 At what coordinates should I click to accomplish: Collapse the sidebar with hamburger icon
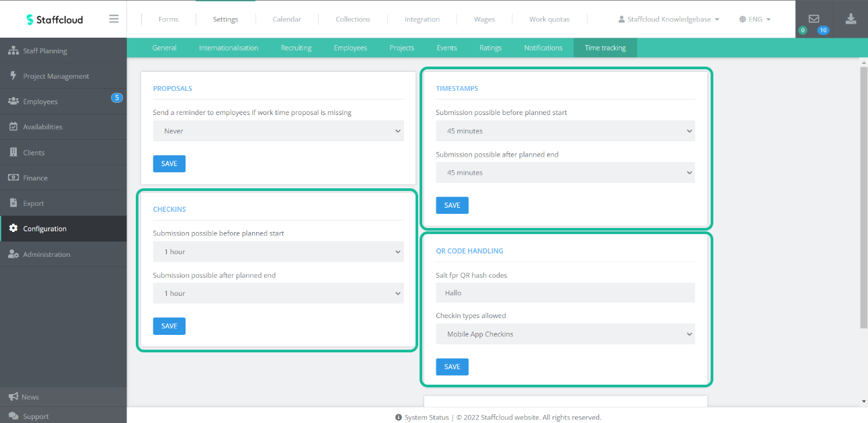113,19
